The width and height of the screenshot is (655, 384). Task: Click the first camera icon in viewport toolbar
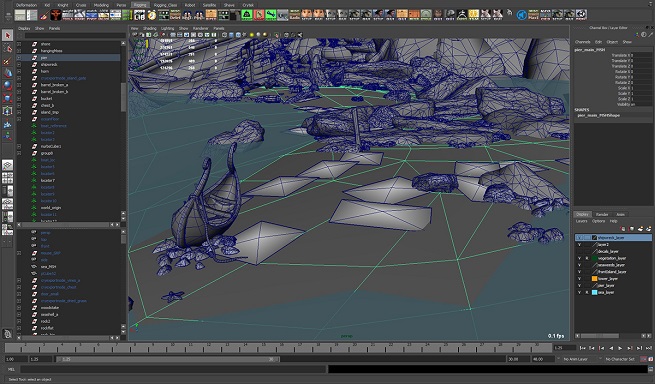point(135,35)
